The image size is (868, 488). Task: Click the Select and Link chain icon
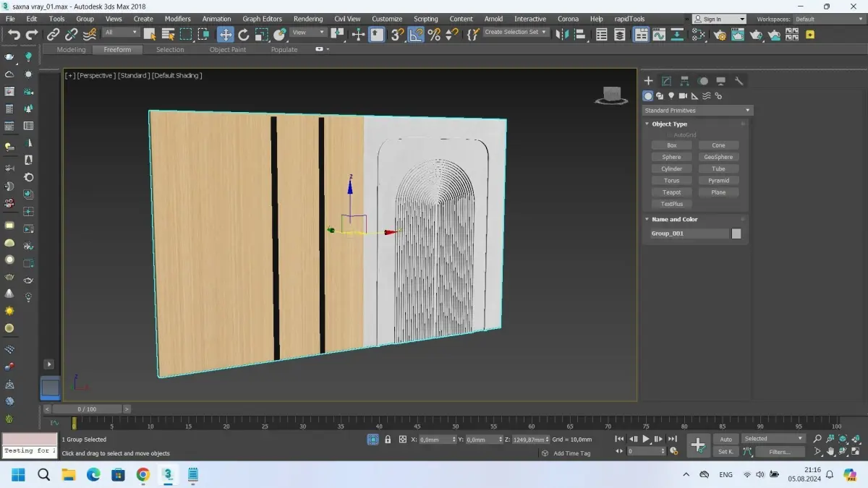point(54,34)
